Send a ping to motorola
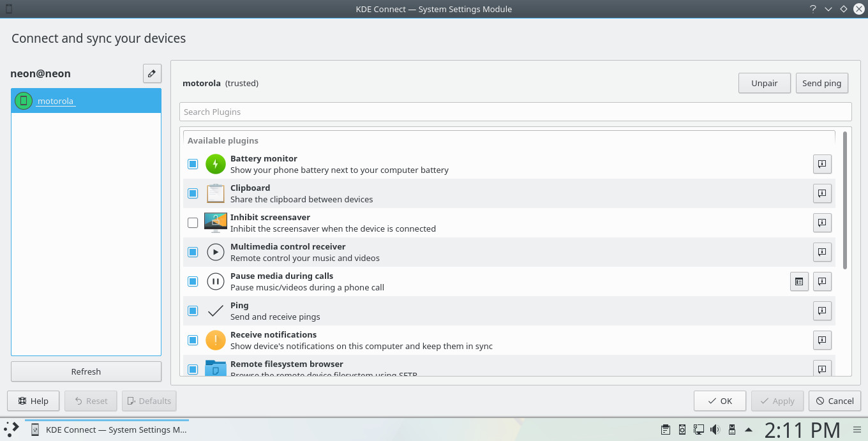 pyautogui.click(x=821, y=84)
